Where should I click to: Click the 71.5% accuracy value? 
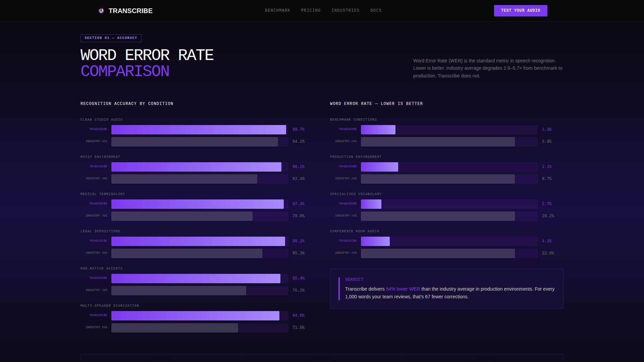[298, 327]
